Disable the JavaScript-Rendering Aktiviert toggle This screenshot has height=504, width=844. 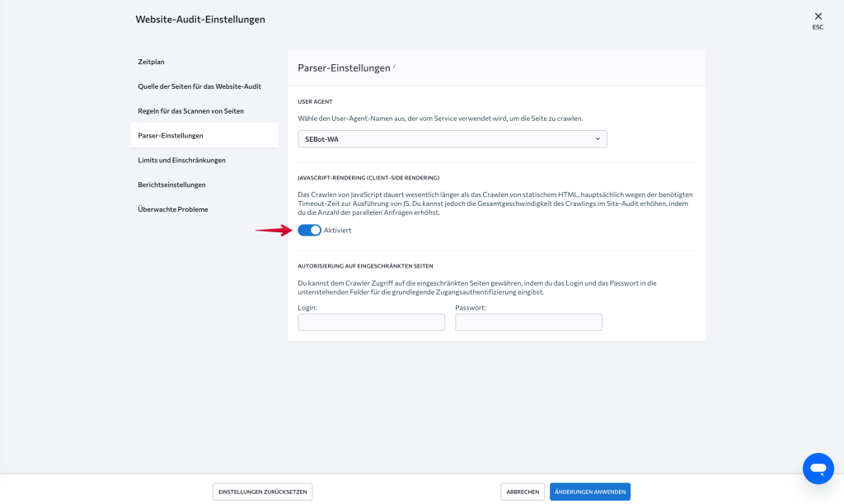pos(309,230)
